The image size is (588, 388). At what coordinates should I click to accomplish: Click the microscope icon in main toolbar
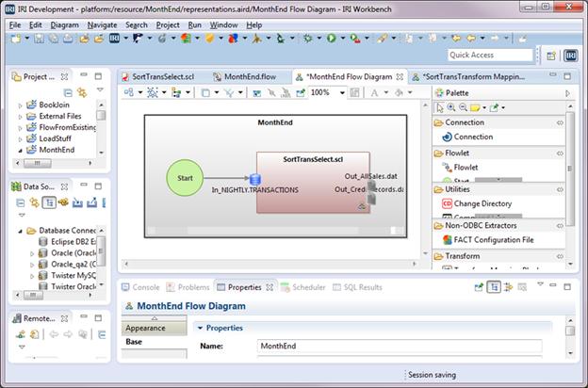pyautogui.click(x=280, y=38)
